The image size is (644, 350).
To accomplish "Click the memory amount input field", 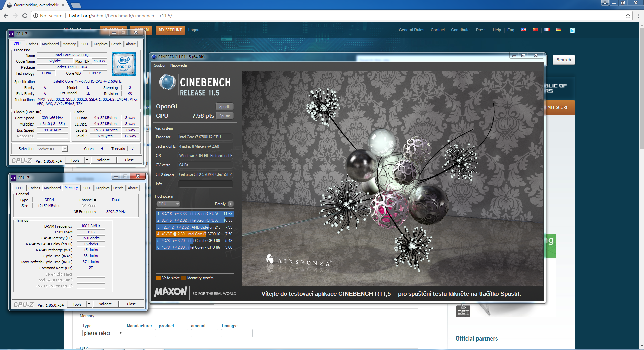I will (204, 333).
